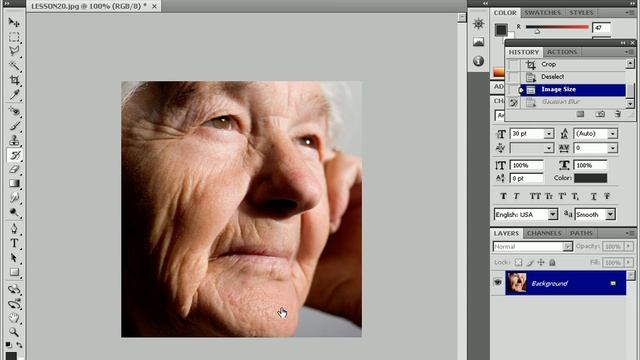Open anti-aliasing dropdown showing Smooth
This screenshot has height=360, width=640.
point(610,214)
